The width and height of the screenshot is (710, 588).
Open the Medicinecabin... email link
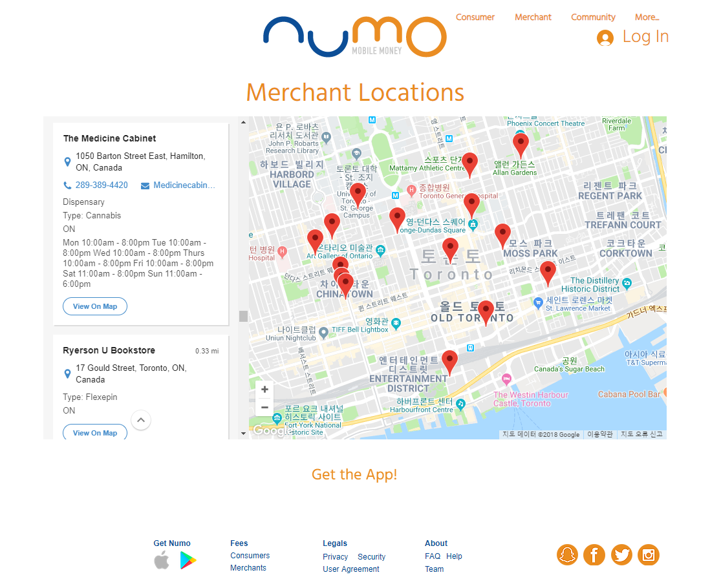click(184, 185)
